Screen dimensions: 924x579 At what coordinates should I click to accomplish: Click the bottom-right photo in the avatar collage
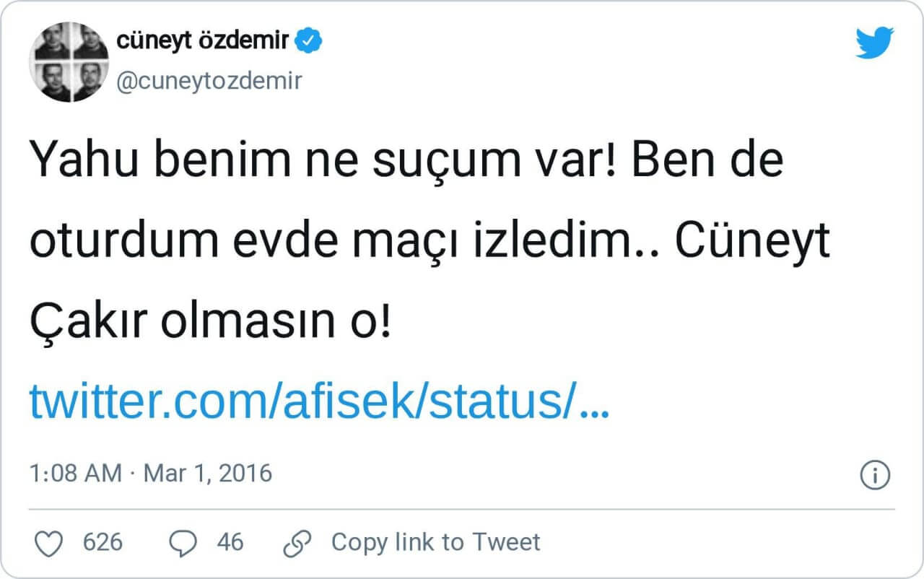click(88, 82)
